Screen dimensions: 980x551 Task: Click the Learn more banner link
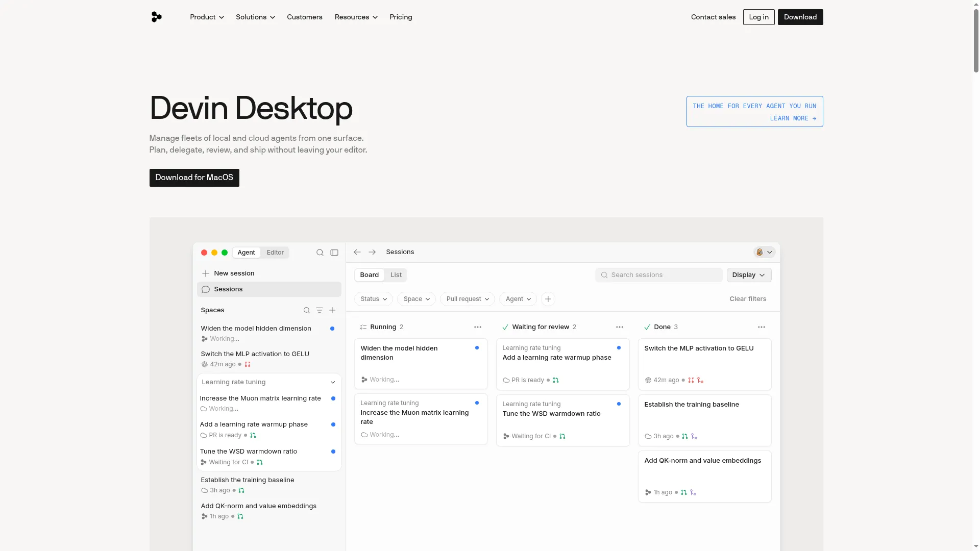click(x=754, y=112)
